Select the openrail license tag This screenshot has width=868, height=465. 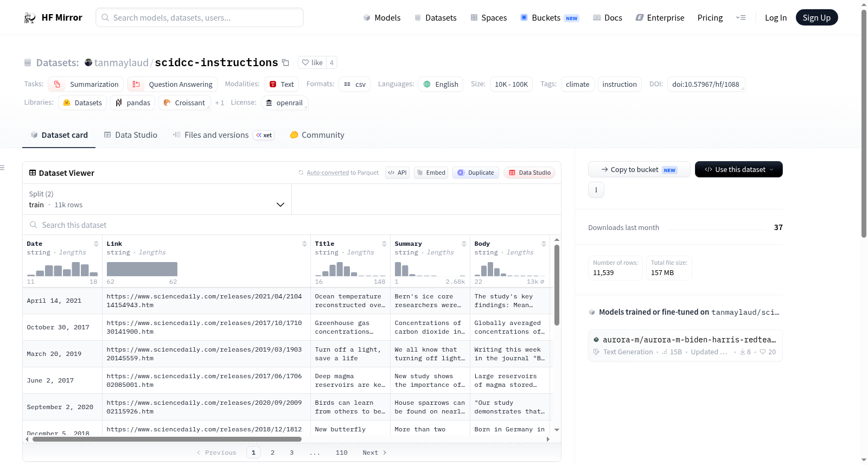point(284,103)
